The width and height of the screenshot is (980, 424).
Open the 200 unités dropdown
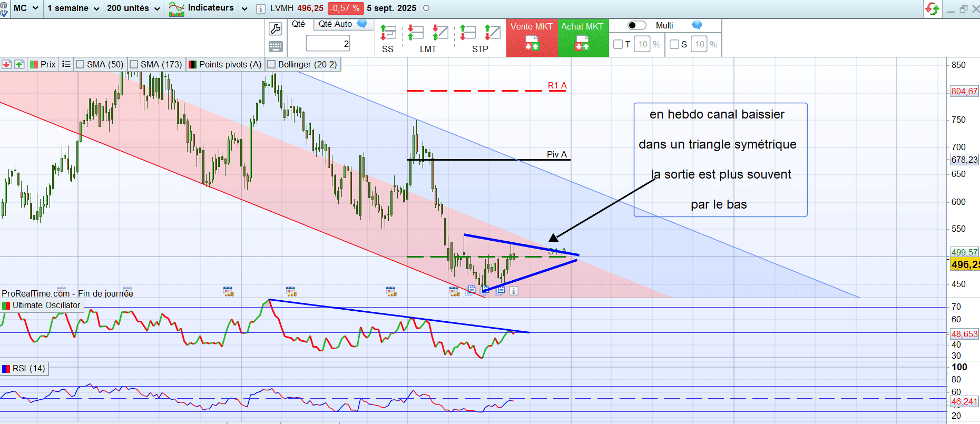133,8
